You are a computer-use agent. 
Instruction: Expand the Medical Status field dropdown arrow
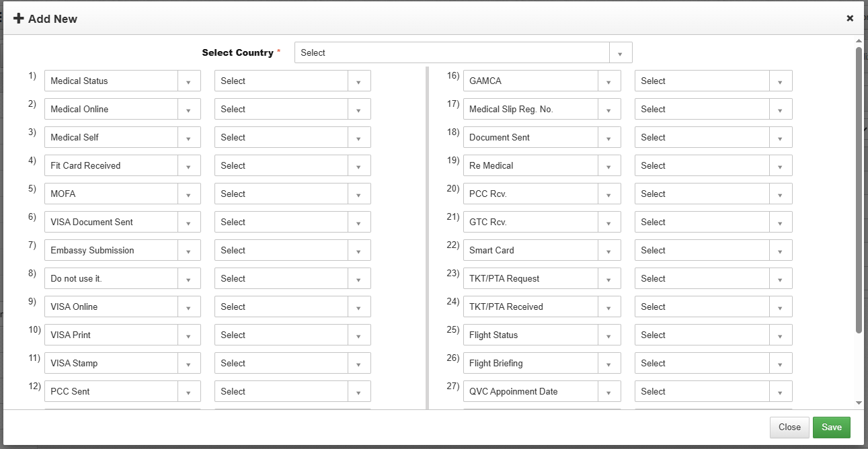pyautogui.click(x=189, y=81)
